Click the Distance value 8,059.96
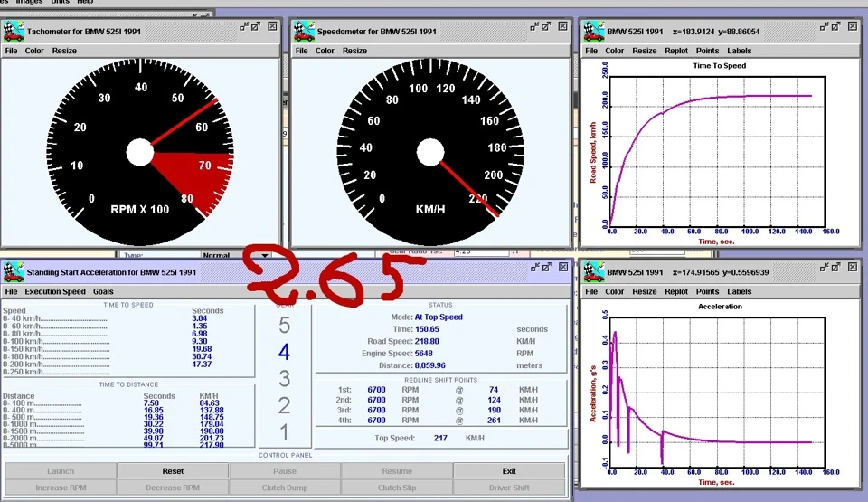 (430, 365)
